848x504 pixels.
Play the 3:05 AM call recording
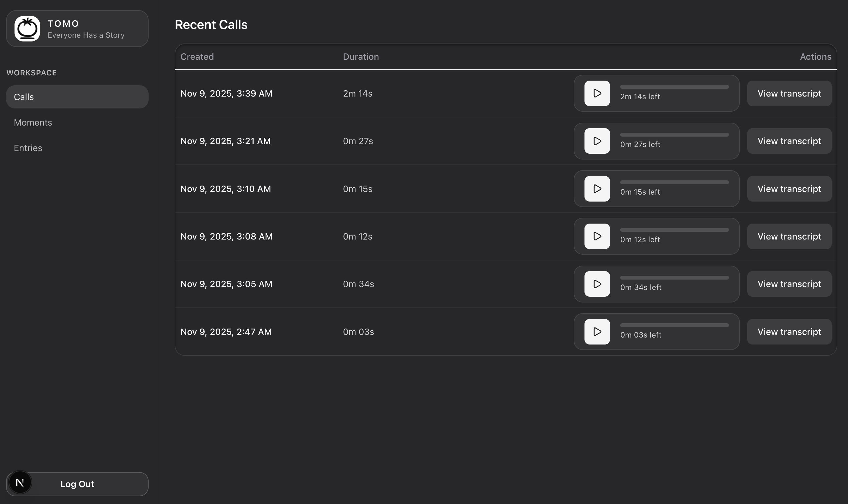point(597,284)
